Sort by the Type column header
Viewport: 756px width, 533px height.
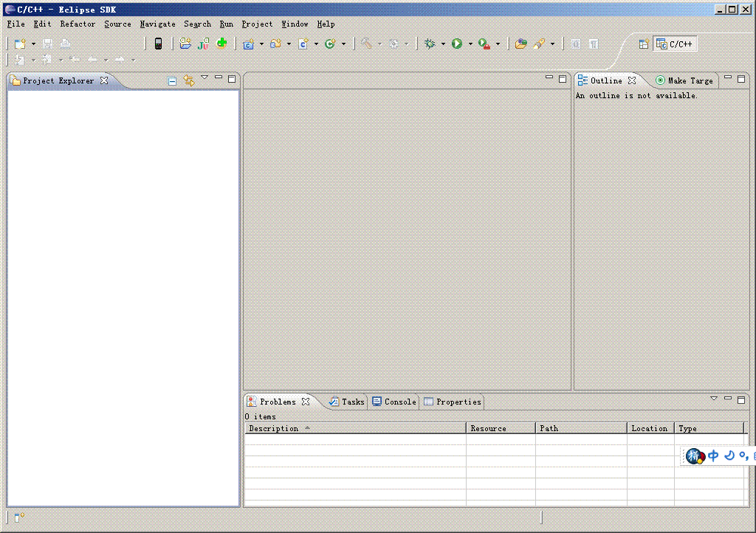[709, 428]
